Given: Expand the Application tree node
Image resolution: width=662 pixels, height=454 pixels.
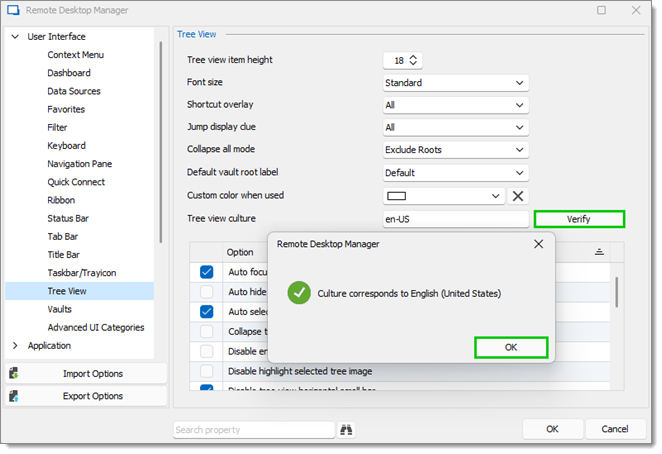Looking at the screenshot, I should [15, 345].
